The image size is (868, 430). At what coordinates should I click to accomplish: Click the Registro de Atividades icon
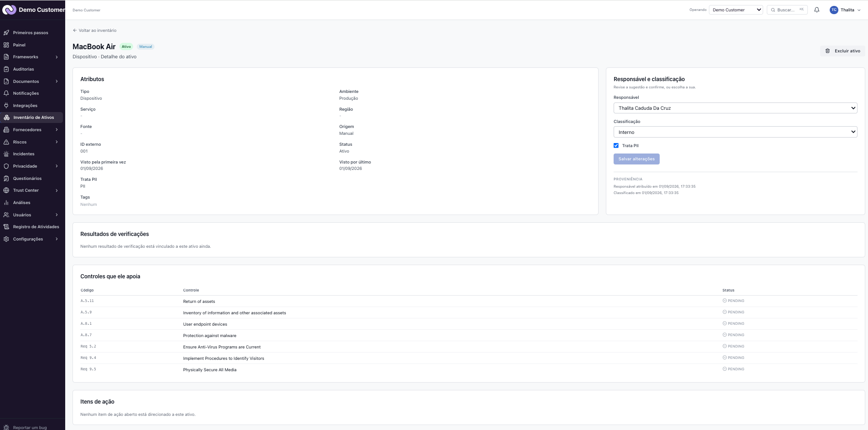coord(6,227)
